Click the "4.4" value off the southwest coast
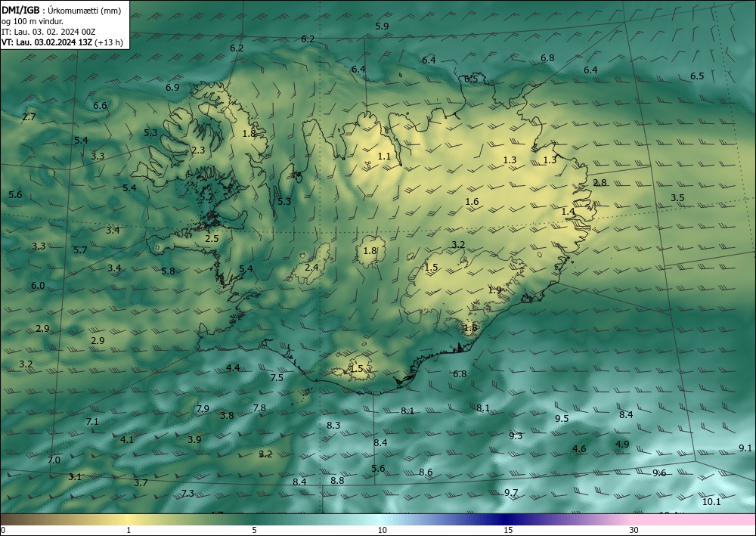Viewport: 756px width, 536px height. (x=233, y=367)
